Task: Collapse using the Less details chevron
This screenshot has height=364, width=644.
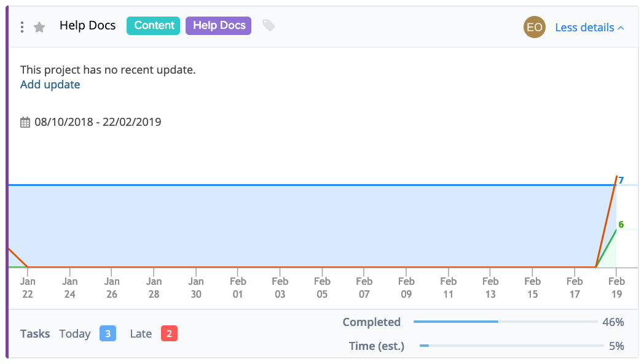Action: point(621,28)
